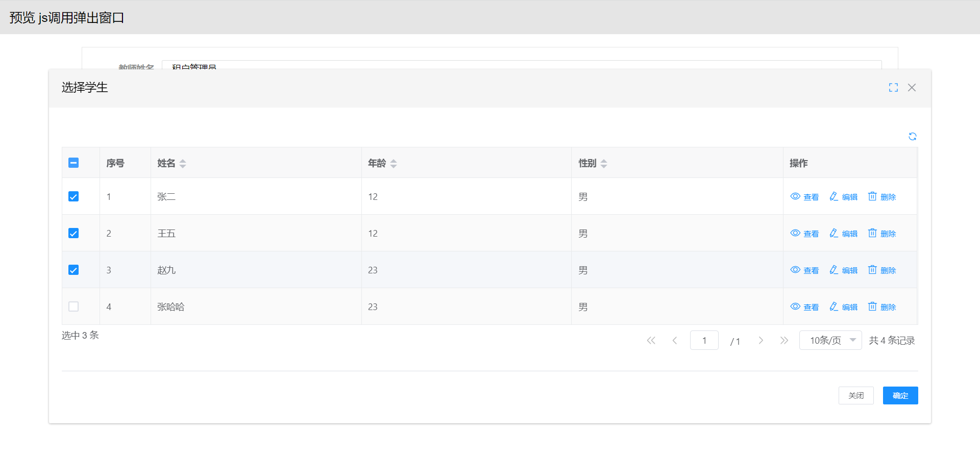Delete the 张二 student record
This screenshot has width=980, height=460.
point(882,197)
